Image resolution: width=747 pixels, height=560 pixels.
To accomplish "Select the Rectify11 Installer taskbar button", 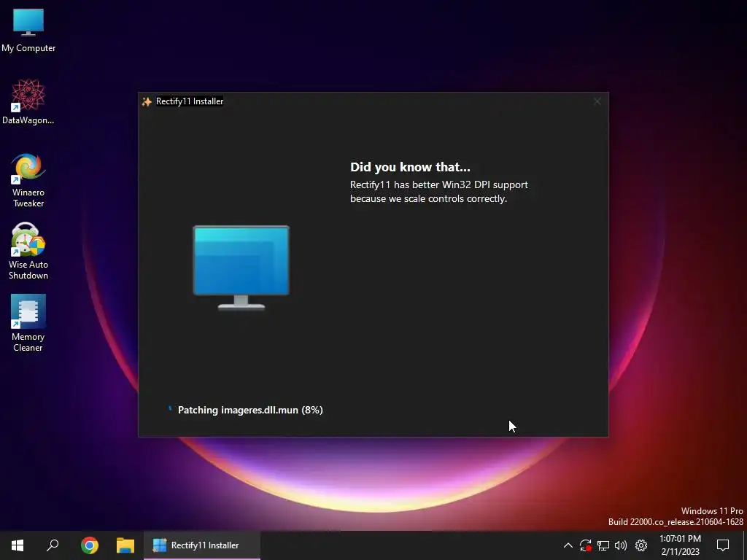I will pos(202,545).
